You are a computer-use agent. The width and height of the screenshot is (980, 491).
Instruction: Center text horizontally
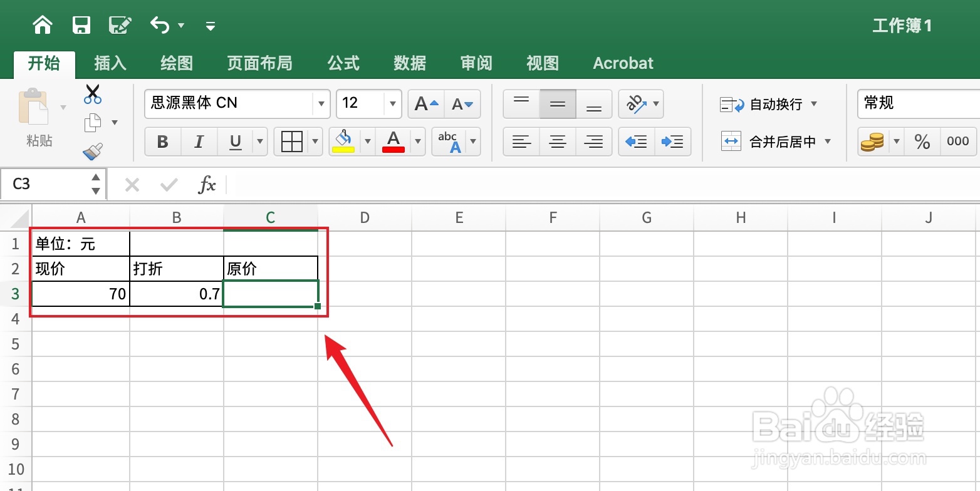tap(558, 142)
